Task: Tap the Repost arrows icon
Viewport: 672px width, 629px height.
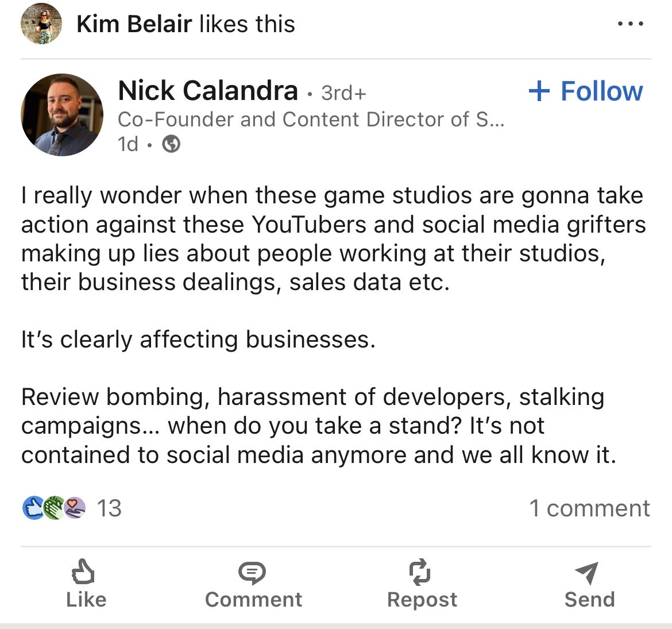Action: tap(420, 572)
